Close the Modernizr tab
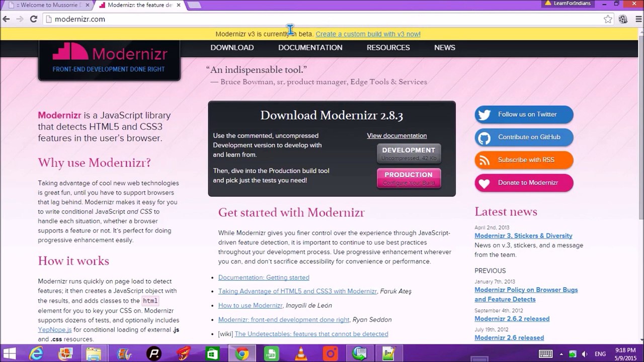The image size is (644, 362). click(x=178, y=5)
